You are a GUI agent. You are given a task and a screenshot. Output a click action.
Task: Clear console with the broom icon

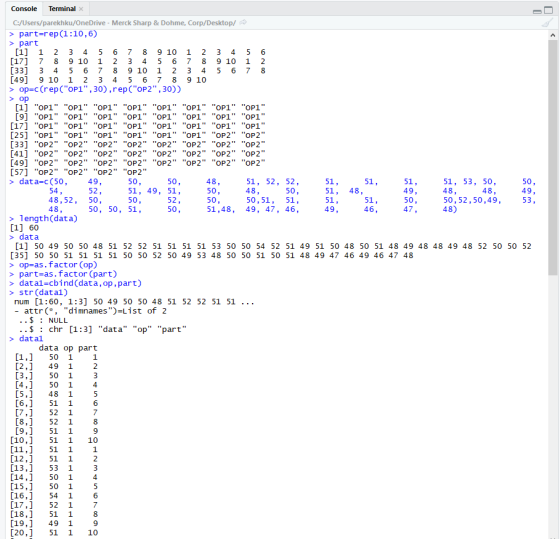tap(547, 23)
